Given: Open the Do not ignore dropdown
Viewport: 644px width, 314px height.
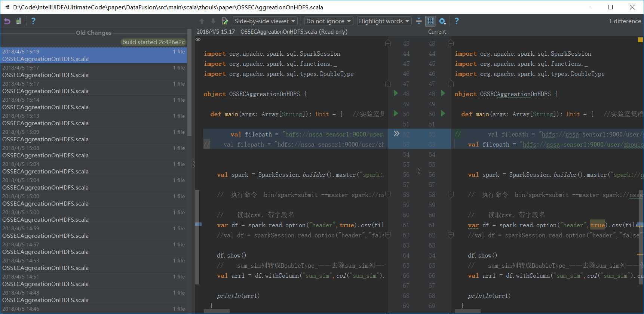Looking at the screenshot, I should [329, 21].
